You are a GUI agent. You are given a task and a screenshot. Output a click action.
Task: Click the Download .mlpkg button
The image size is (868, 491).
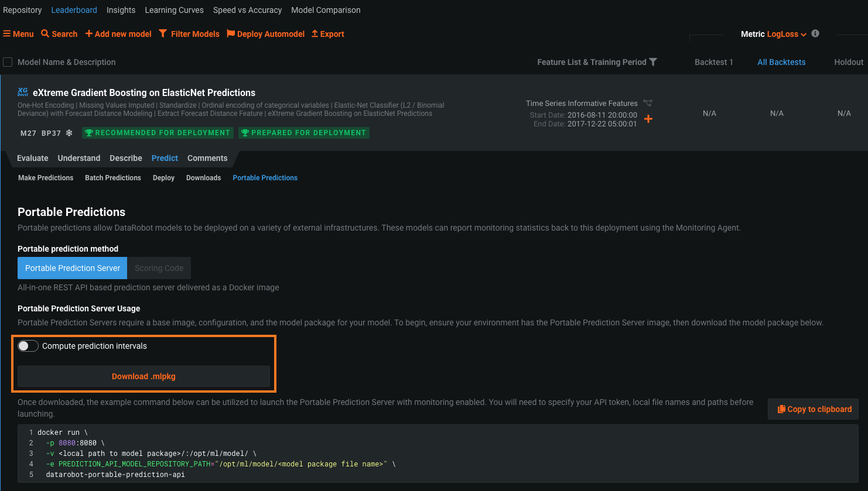143,376
